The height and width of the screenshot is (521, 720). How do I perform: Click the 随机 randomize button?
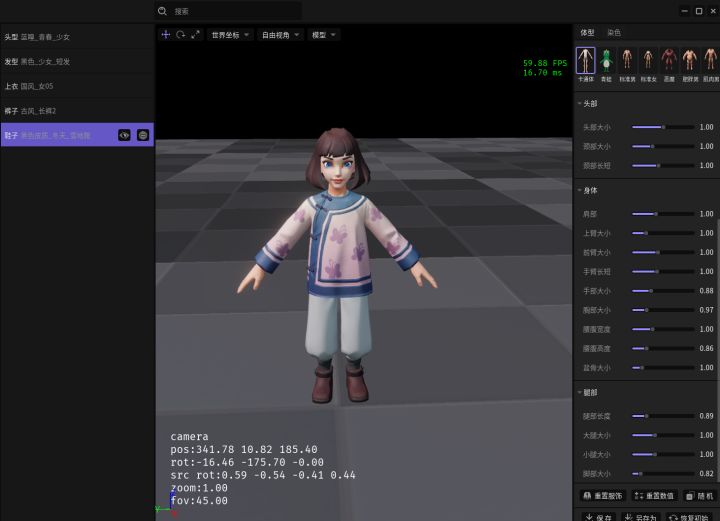[x=699, y=496]
